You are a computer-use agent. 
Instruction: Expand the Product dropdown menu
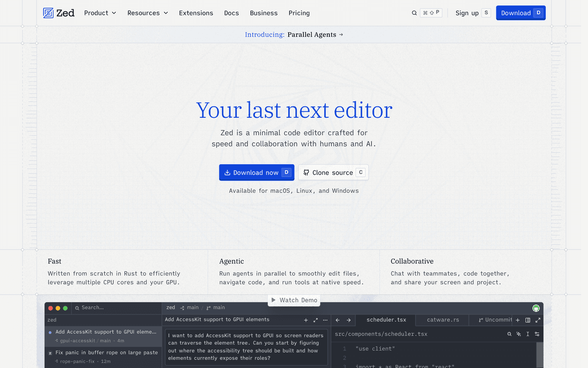[x=100, y=13]
